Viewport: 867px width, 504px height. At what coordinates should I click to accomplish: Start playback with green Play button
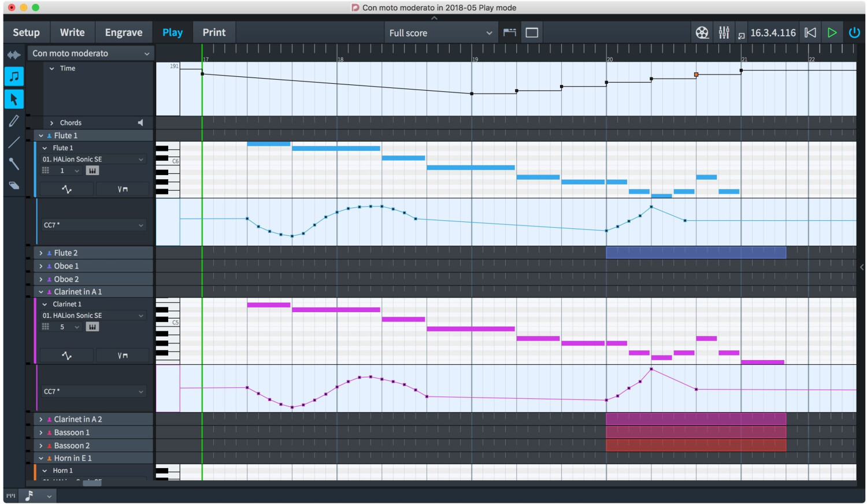coord(832,33)
